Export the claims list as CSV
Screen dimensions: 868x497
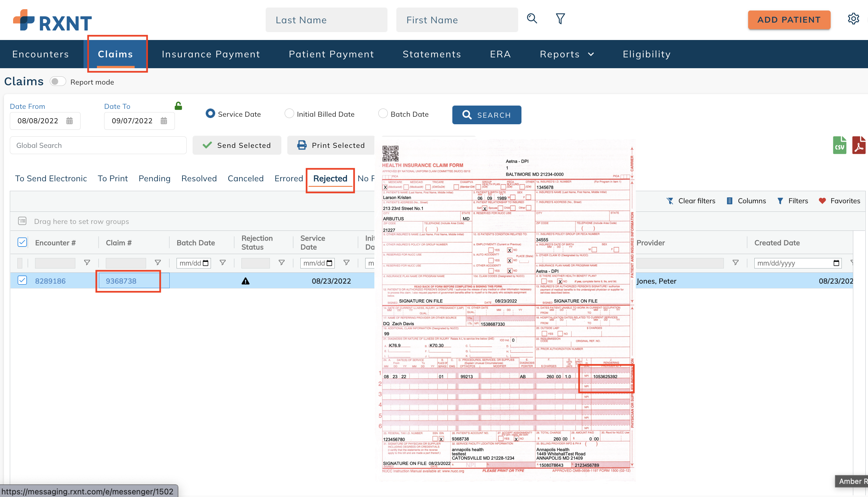(840, 145)
